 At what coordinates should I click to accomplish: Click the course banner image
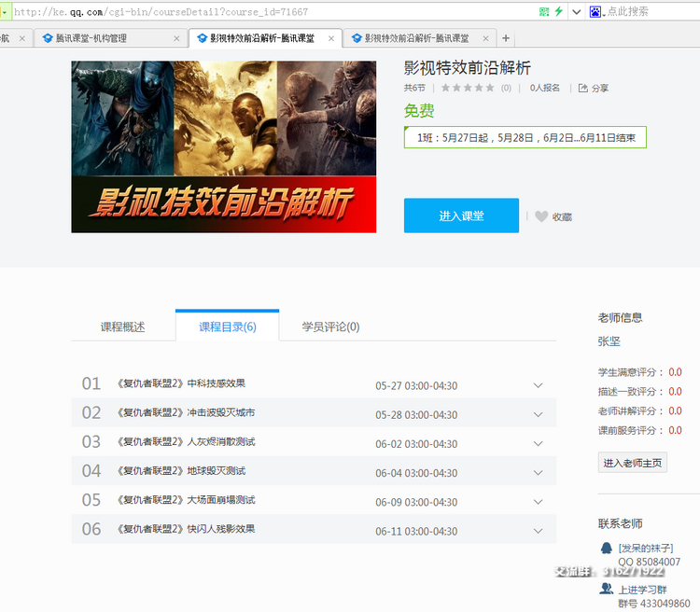(x=224, y=146)
